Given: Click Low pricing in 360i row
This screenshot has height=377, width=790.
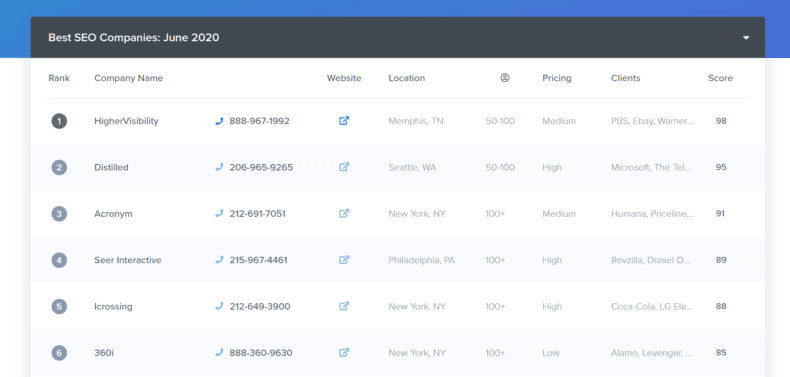Looking at the screenshot, I should tap(550, 353).
